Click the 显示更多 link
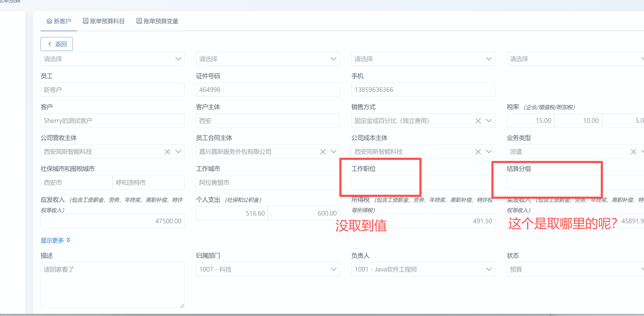 click(52, 240)
